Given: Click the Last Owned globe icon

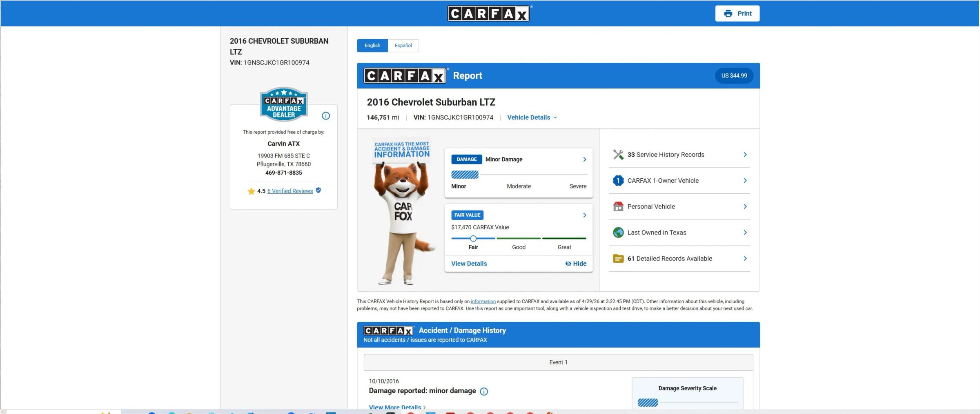Looking at the screenshot, I should coord(618,232).
